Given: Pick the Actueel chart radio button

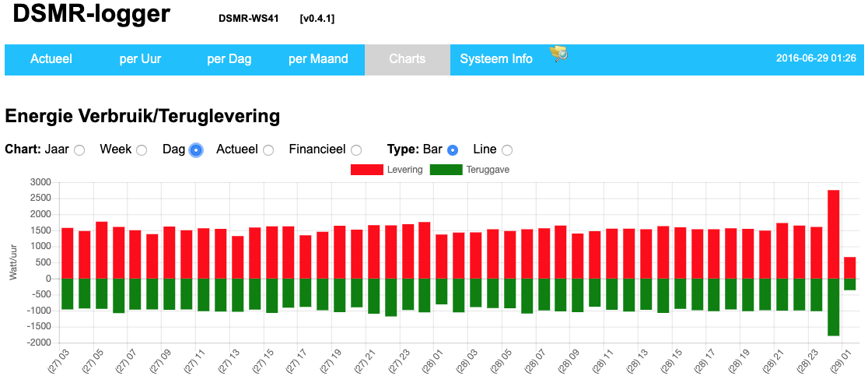Looking at the screenshot, I should [x=268, y=150].
